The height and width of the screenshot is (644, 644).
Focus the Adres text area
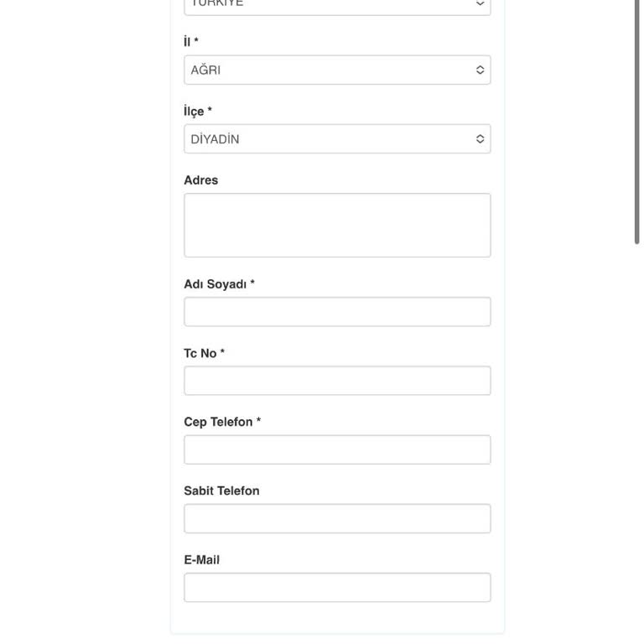pos(337,225)
